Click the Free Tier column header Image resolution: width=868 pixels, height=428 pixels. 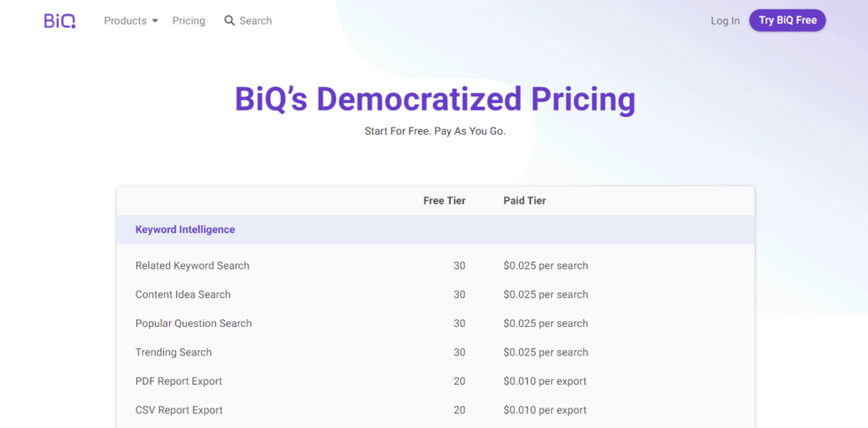click(445, 200)
